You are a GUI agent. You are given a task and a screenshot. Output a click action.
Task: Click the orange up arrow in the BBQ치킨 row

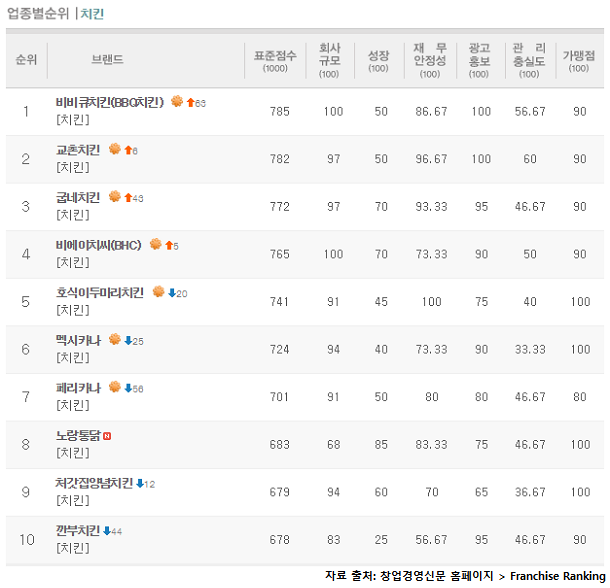[x=190, y=102]
